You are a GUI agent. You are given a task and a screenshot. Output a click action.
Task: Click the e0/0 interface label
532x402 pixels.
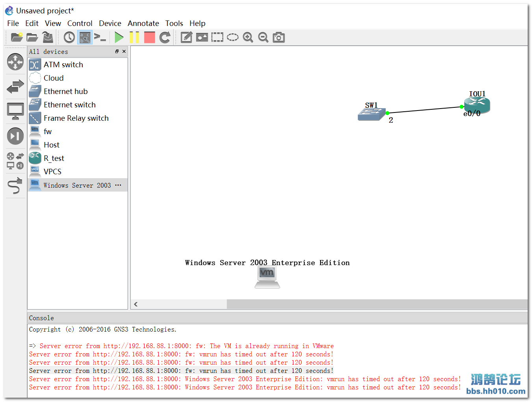472,114
